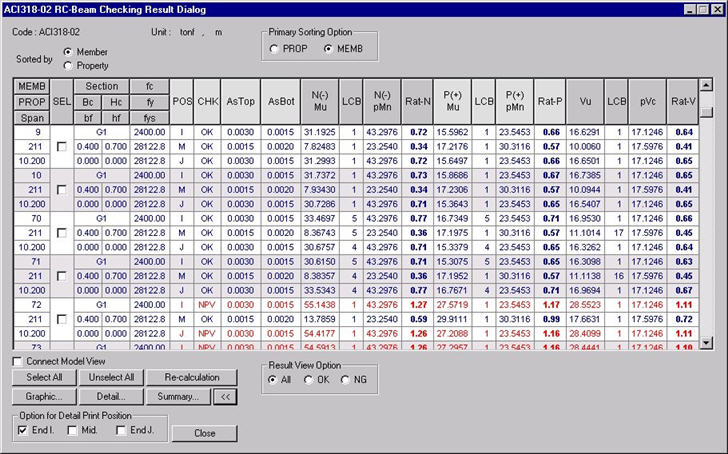Open the Graphic... results view
Image resolution: width=728 pixels, height=454 pixels.
tap(43, 396)
